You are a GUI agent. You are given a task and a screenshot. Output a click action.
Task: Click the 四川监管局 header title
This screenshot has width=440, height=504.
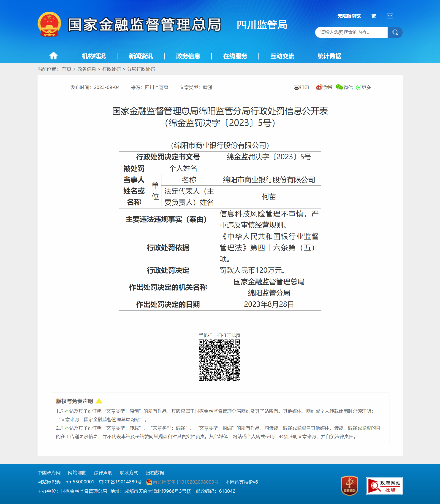(262, 25)
